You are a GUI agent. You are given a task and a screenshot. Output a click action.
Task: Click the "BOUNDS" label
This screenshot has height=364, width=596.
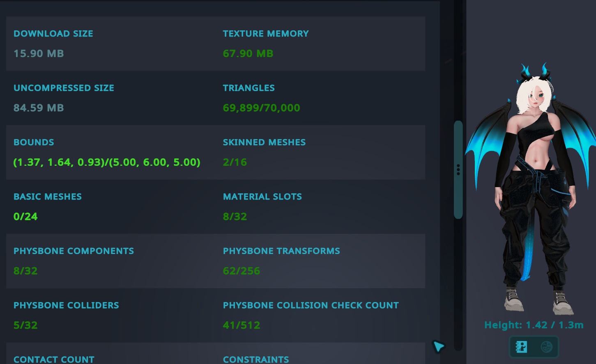point(34,142)
